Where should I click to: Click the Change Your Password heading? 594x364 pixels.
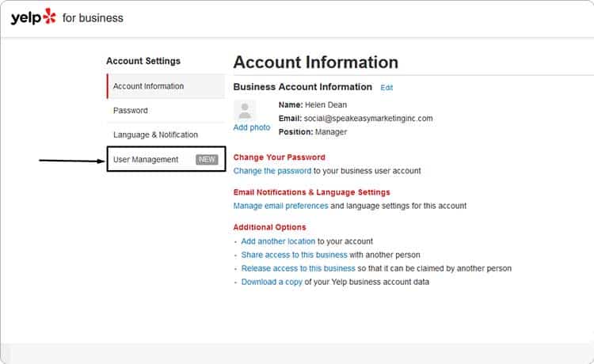coord(280,157)
